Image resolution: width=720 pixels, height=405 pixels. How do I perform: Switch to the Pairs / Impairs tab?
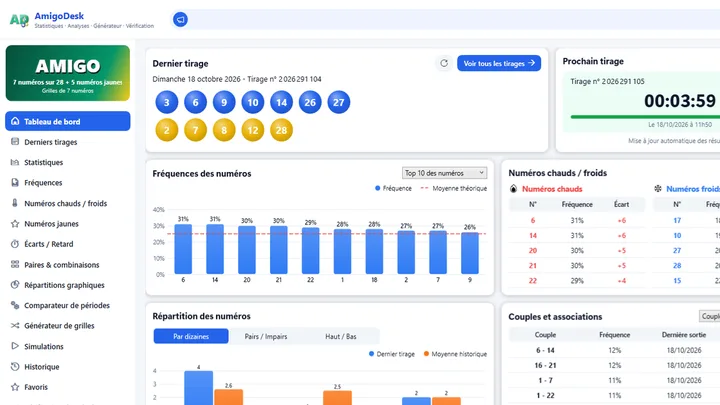(x=266, y=337)
